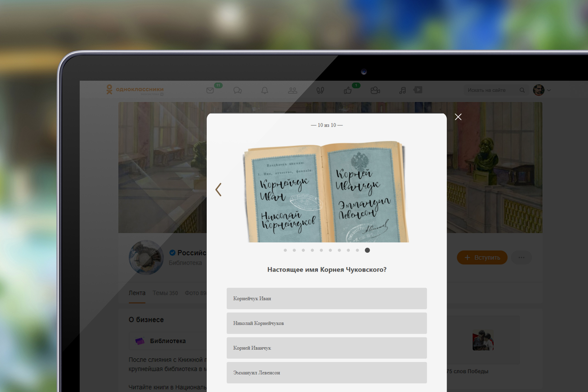Screen dimensions: 588x392
Task: Open messages envelope icon with 11 badge
Action: [210, 90]
